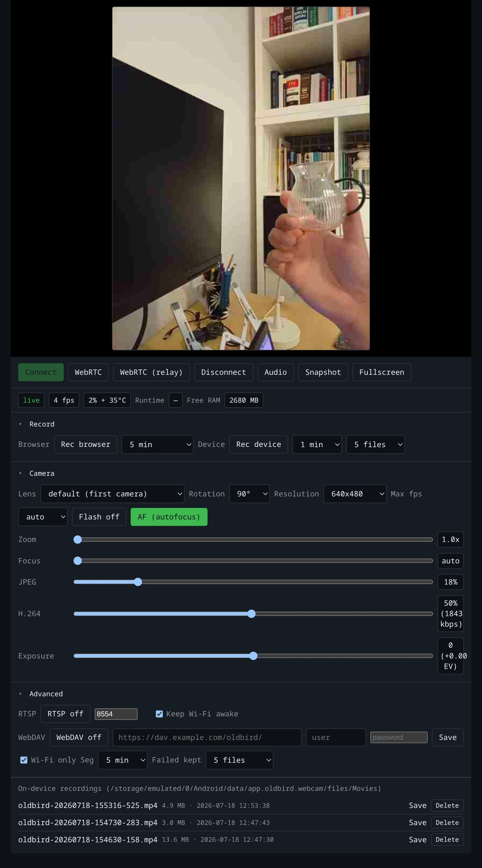The width and height of the screenshot is (482, 868).
Task: Click the 1.0x zoom value box
Action: click(451, 540)
